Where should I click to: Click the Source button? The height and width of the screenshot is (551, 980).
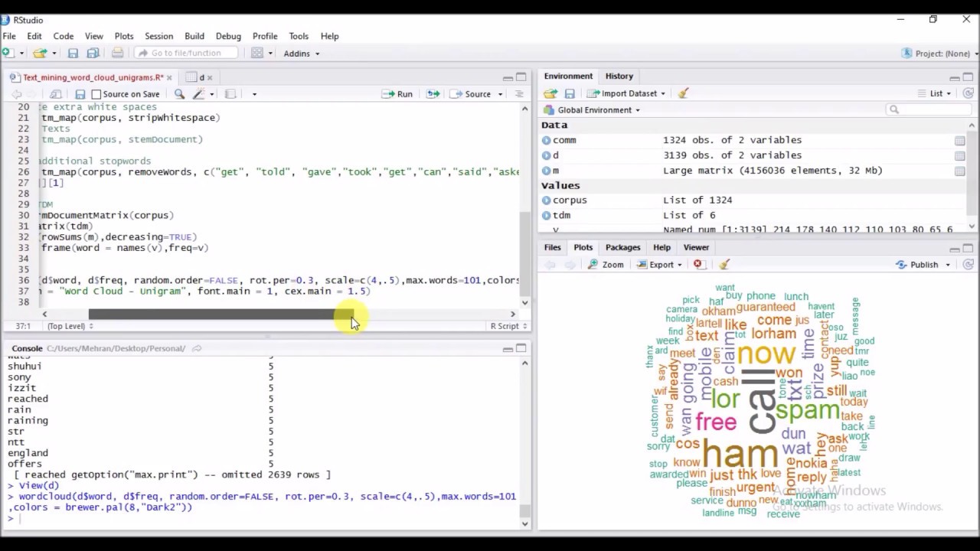click(x=471, y=94)
